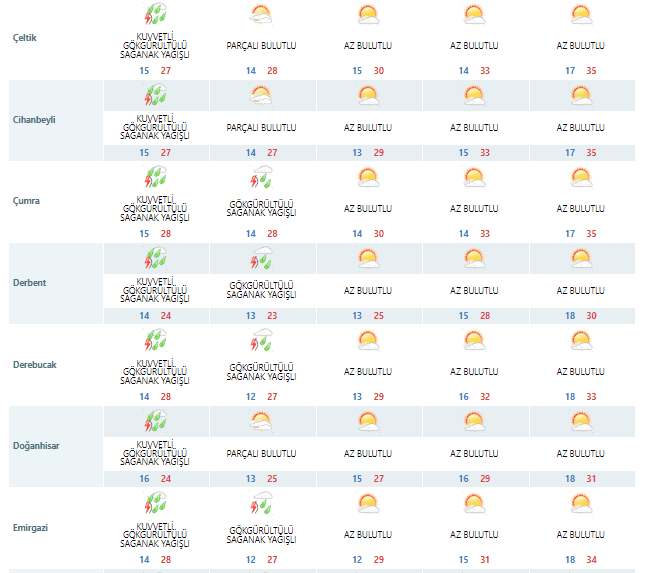Click Çeltik's second-day partly cloudy icon
The height and width of the screenshot is (573, 646).
(261, 15)
